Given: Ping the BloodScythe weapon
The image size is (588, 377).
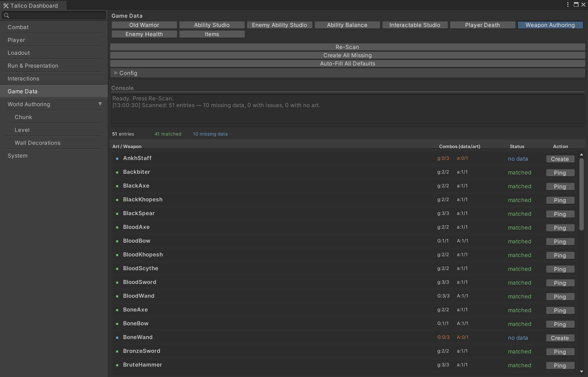Looking at the screenshot, I should point(560,269).
